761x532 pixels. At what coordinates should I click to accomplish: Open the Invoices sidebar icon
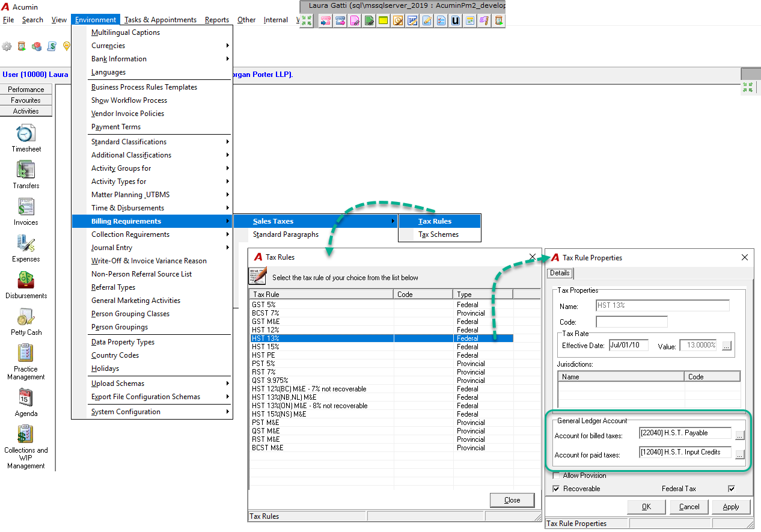[26, 207]
